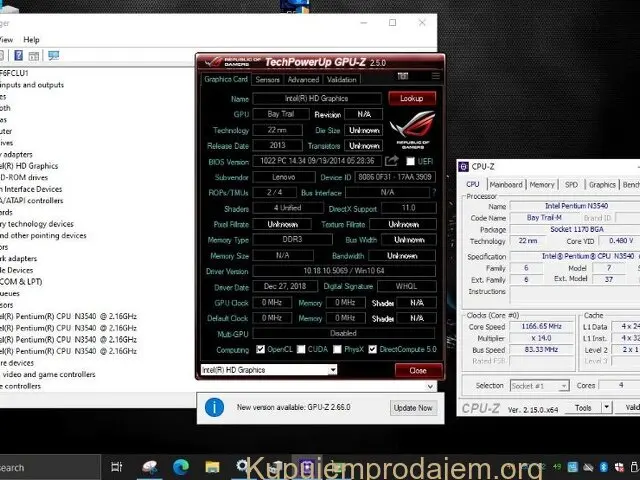This screenshot has width=640, height=480.
Task: Open File Explorer from the taskbar
Action: point(212,467)
